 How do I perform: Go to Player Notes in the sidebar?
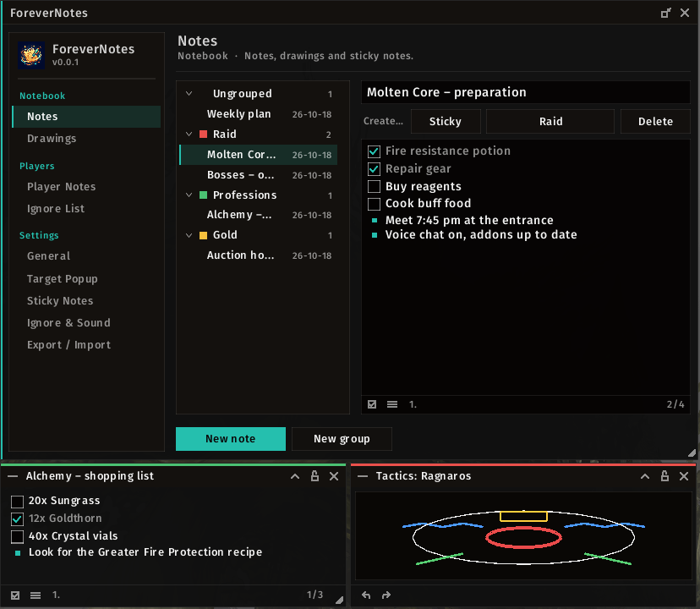pyautogui.click(x=86, y=187)
